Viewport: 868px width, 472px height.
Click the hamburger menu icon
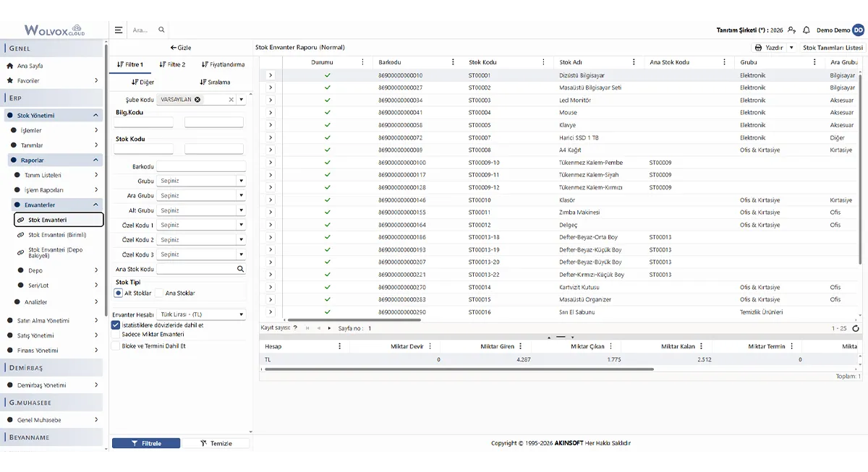[x=119, y=30]
